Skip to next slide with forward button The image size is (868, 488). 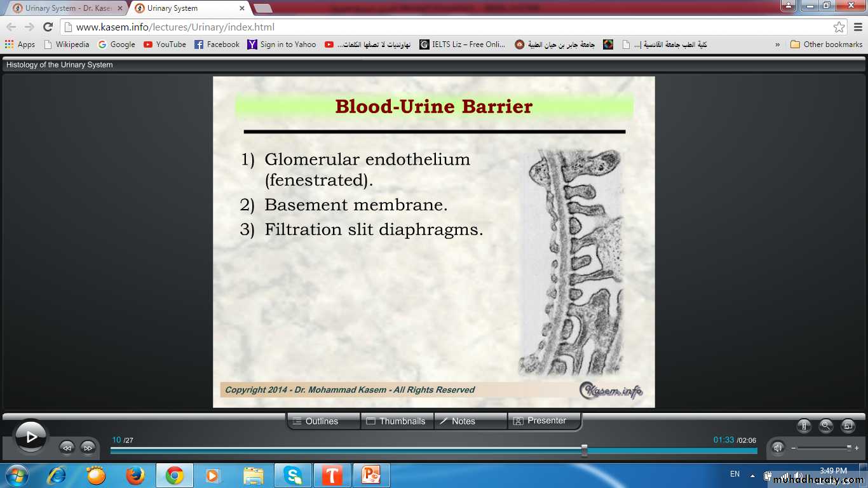point(88,447)
